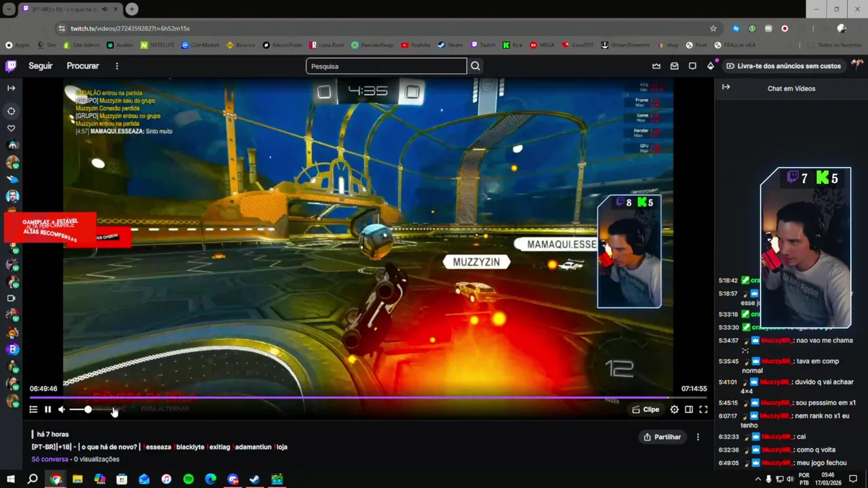Viewport: 868px width, 488px height.
Task: Mute the tab using its speaker icon
Action: [x=104, y=9]
